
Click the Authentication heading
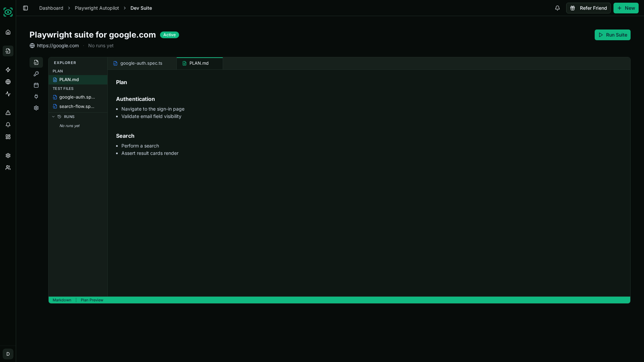click(x=136, y=99)
